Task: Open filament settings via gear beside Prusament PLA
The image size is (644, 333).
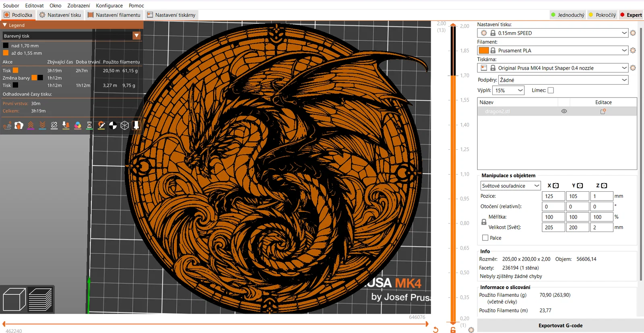Action: click(x=633, y=50)
